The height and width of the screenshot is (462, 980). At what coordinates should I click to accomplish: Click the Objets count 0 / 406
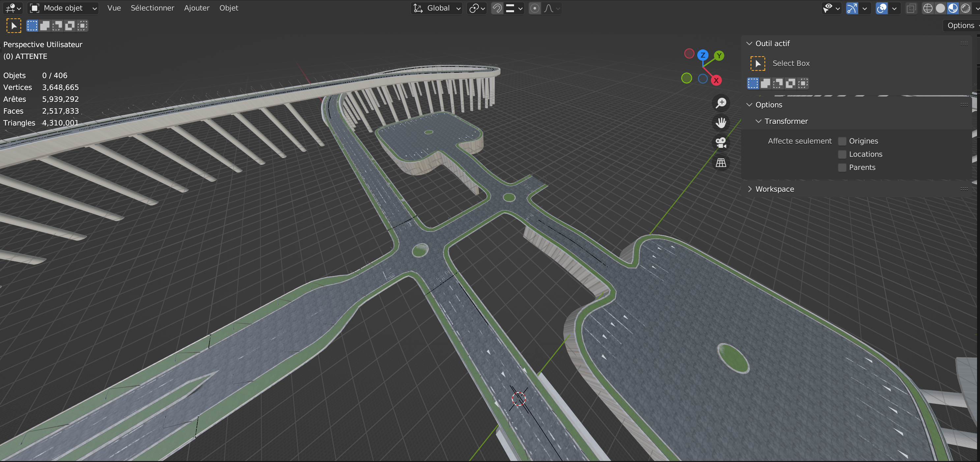point(55,76)
